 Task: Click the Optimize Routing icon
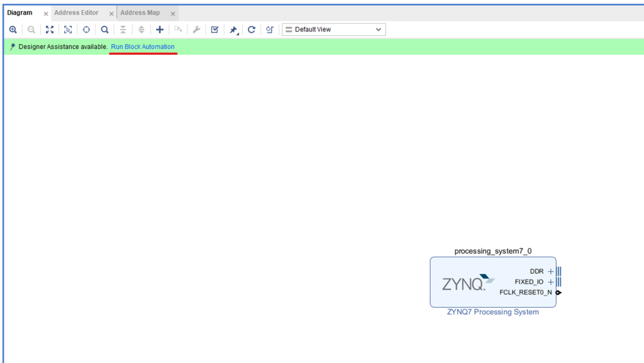270,30
